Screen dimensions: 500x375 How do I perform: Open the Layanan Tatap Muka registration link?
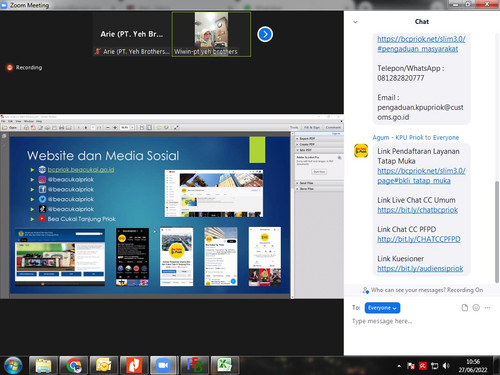coord(421,176)
